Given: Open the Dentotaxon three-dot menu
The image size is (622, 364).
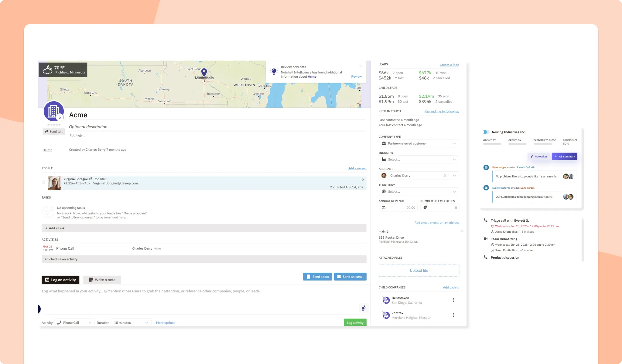Looking at the screenshot, I should coord(454,300).
